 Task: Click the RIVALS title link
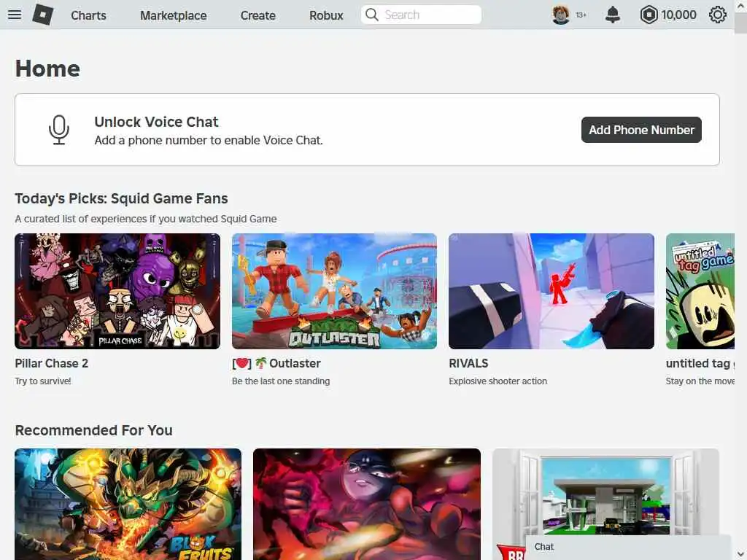tap(468, 363)
